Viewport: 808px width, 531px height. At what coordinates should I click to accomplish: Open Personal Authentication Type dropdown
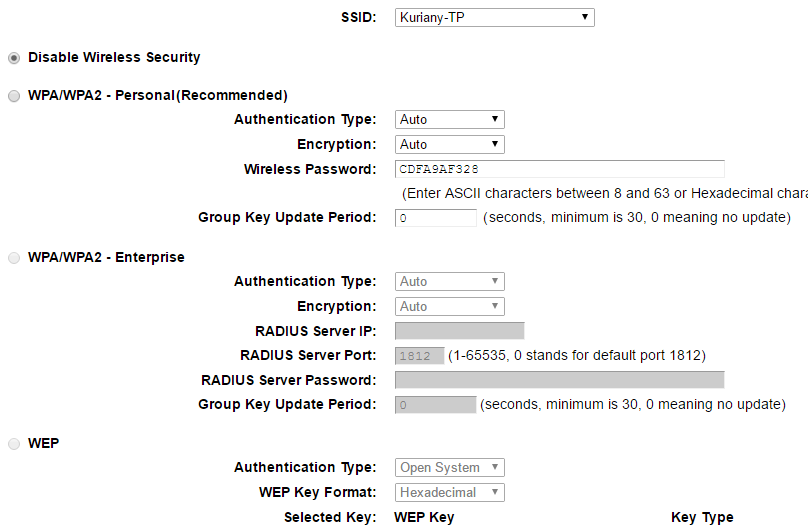tap(449, 120)
